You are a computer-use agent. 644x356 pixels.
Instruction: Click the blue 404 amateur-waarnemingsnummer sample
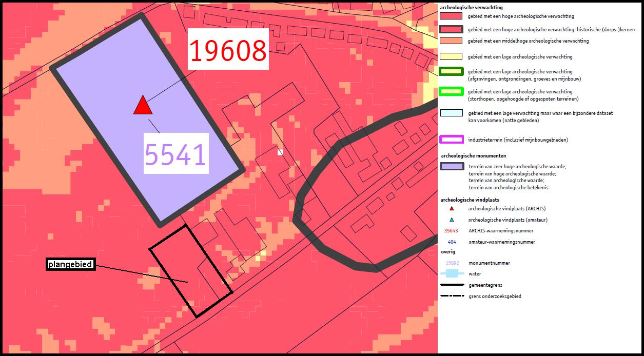click(x=452, y=242)
